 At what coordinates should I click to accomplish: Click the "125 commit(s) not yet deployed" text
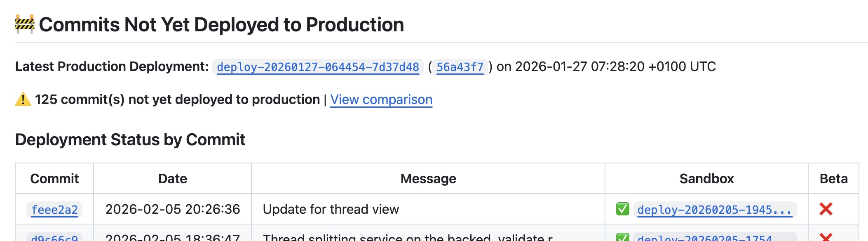(x=177, y=99)
